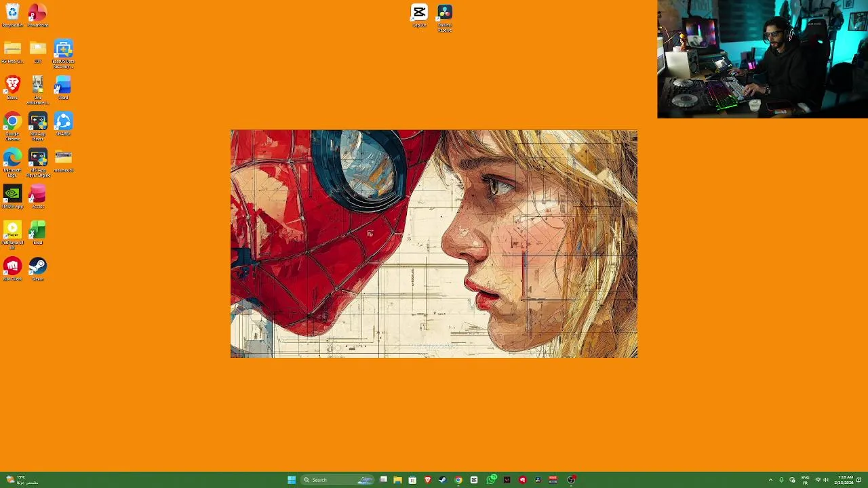Launch Excel from the desktop

click(38, 233)
